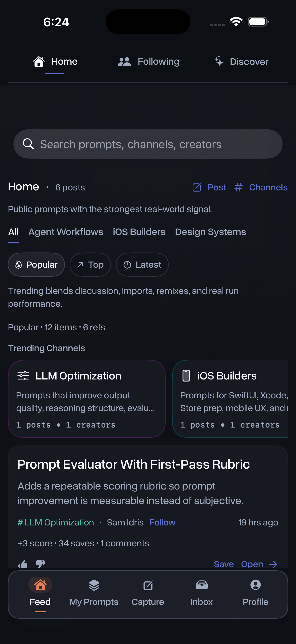Open the Following feed via people icon

pos(124,61)
